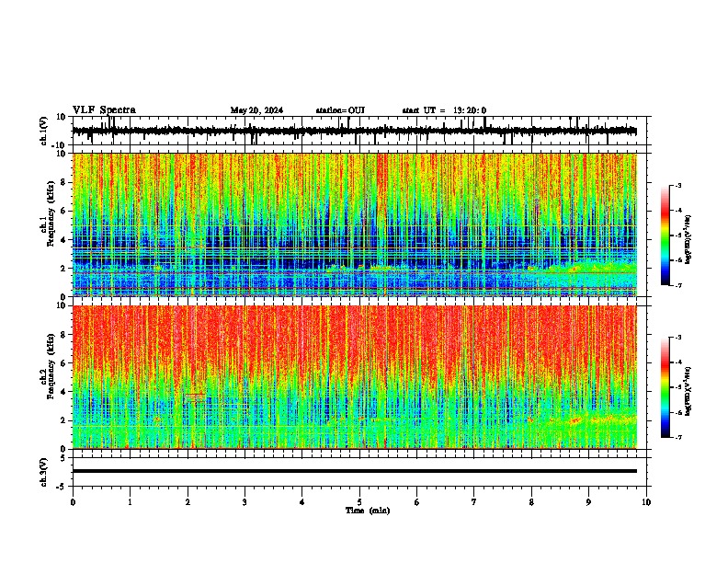Click the ch.1 color bar units label

tap(688, 240)
